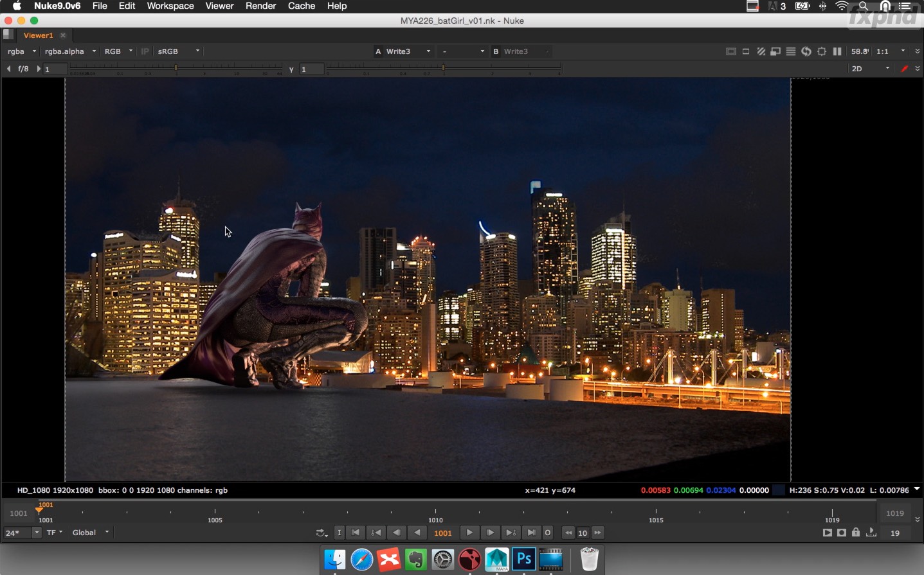Toggle the IP input process button
This screenshot has width=924, height=575.
(x=145, y=51)
